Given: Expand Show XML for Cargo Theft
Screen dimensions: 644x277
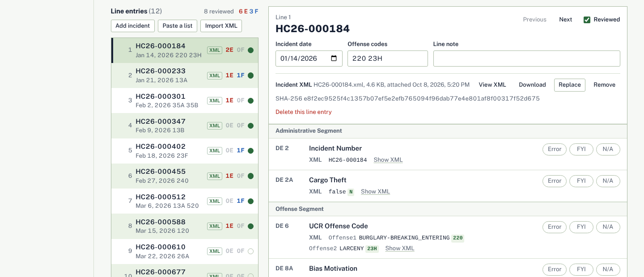Looking at the screenshot, I should 375,192.
